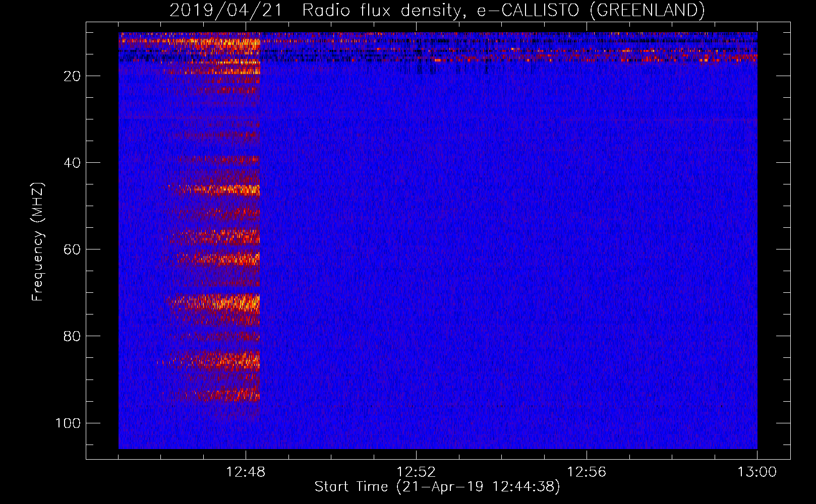Screen dimensions: 816x504
Task: Click the 12:52 time tick label
Action: point(416,472)
